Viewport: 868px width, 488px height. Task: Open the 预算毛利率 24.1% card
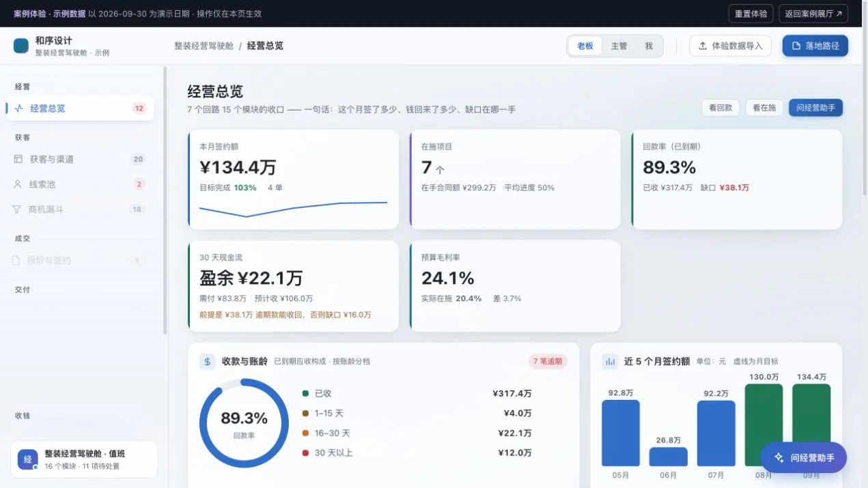tap(515, 286)
